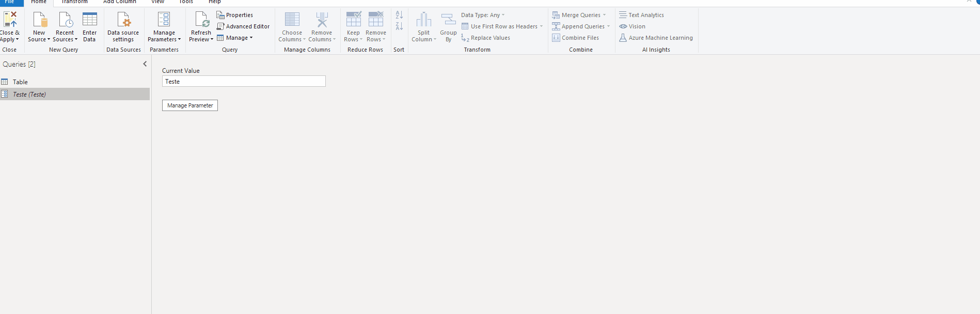980x314 pixels.
Task: Collapse the Queries pane
Action: (145, 64)
